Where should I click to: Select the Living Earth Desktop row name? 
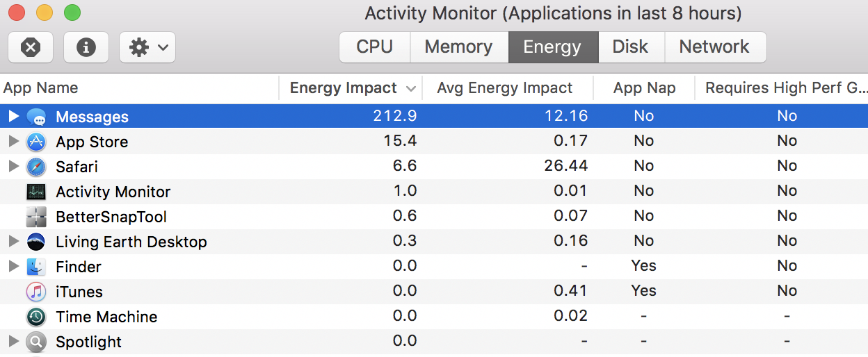click(x=131, y=242)
